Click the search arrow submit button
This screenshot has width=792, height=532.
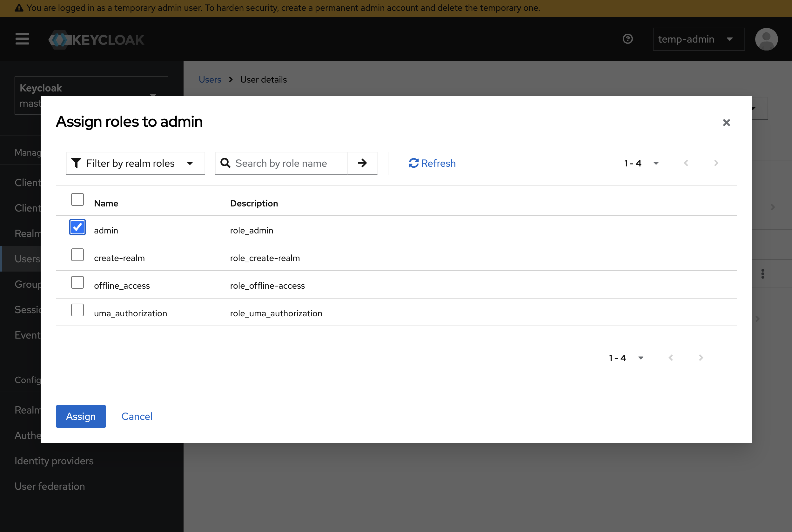pos(362,163)
